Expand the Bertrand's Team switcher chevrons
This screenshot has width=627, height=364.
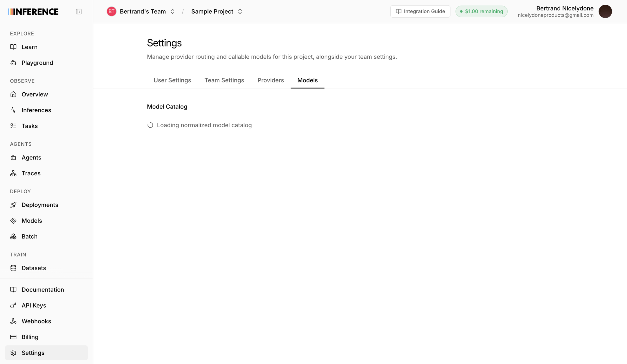172,11
